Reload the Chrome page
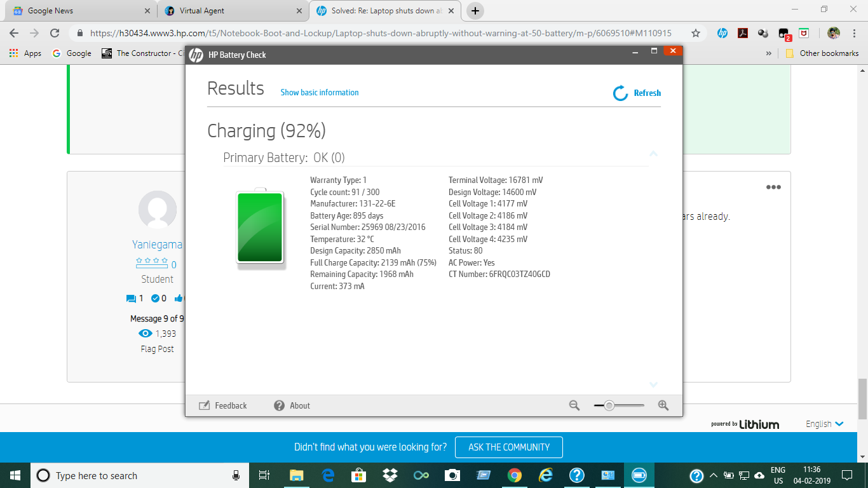Image resolution: width=868 pixels, height=488 pixels. [x=55, y=33]
